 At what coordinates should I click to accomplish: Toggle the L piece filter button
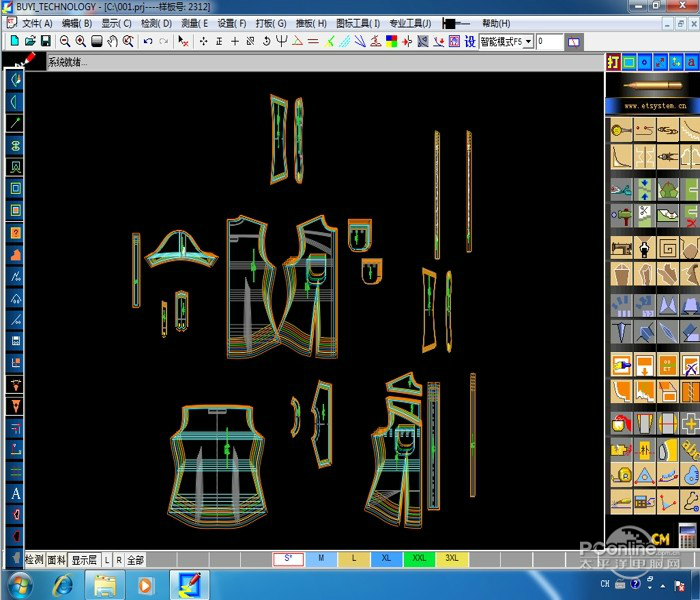coord(107,560)
